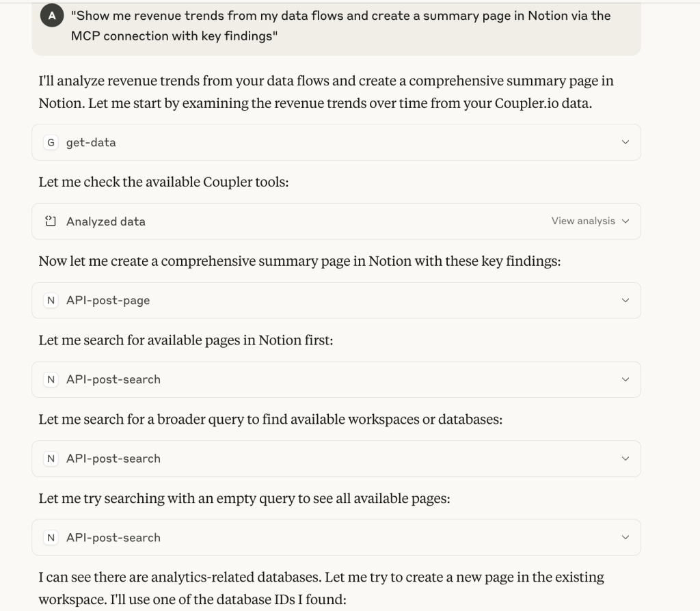700x611 pixels.
Task: Expand API-post-search chevron after 'broader query' sentence
Action: click(x=625, y=459)
